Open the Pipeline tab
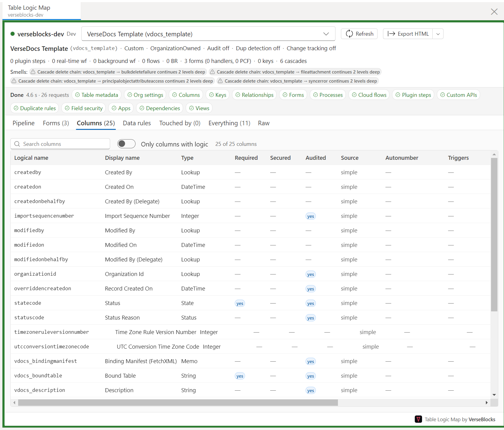The height and width of the screenshot is (430, 504). click(x=24, y=123)
